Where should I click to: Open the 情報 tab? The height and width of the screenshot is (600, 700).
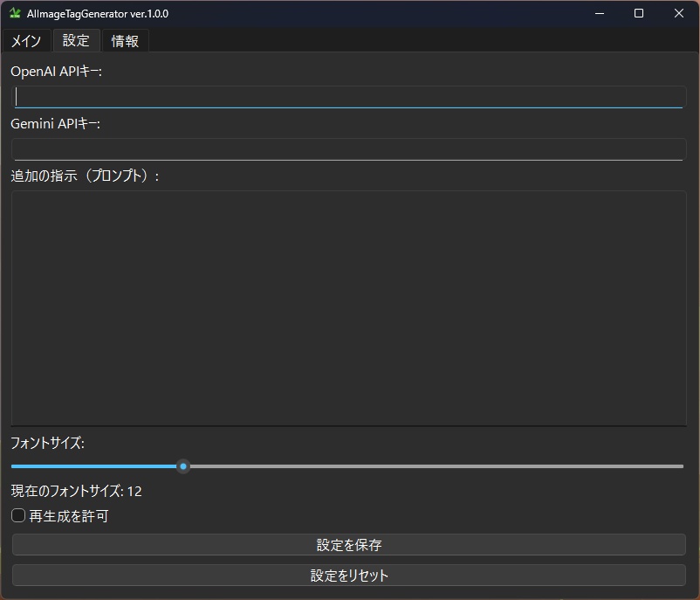125,41
